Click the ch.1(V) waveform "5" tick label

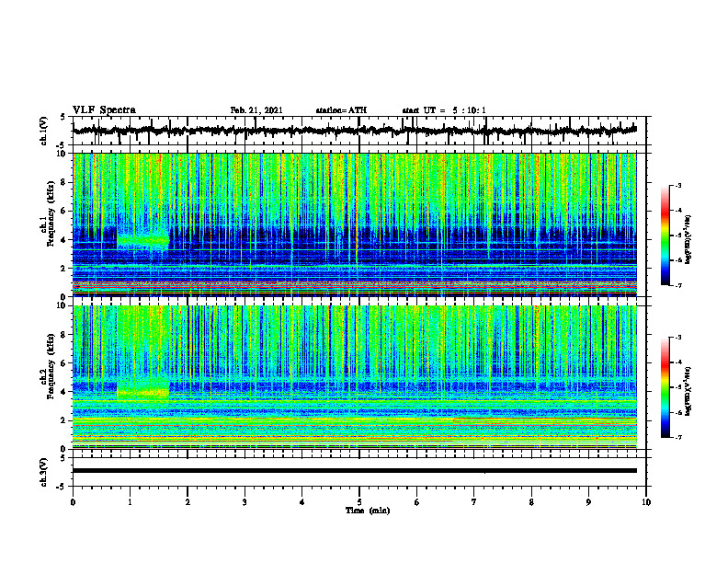coord(64,118)
